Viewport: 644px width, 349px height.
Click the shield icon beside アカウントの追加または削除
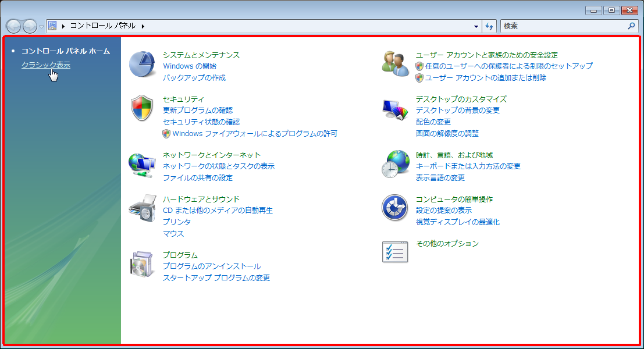[419, 77]
